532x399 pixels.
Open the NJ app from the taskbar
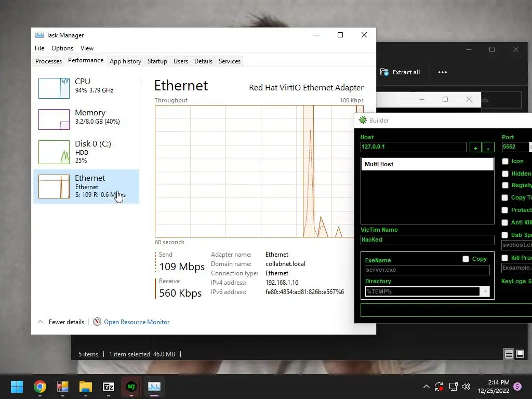(x=131, y=387)
